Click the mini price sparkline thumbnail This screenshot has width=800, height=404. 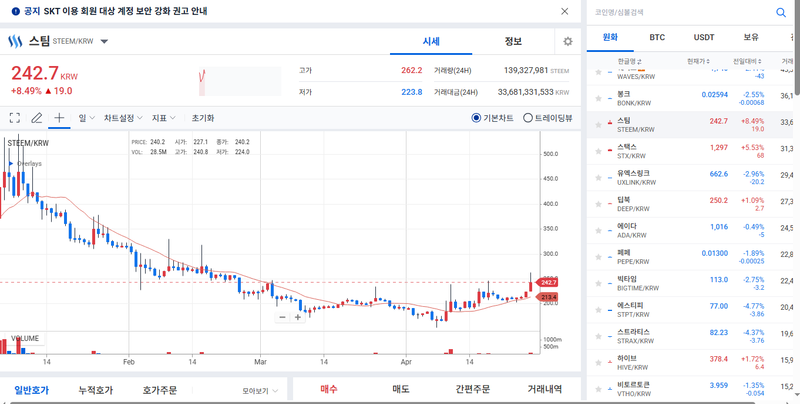[x=240, y=81]
